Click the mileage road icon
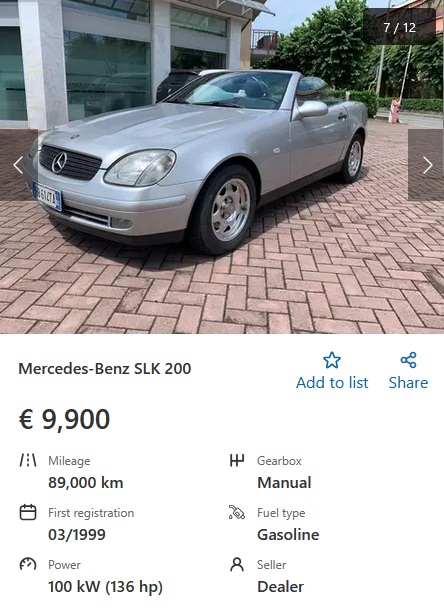Viewport: 444px width, 611px height. pos(28,460)
